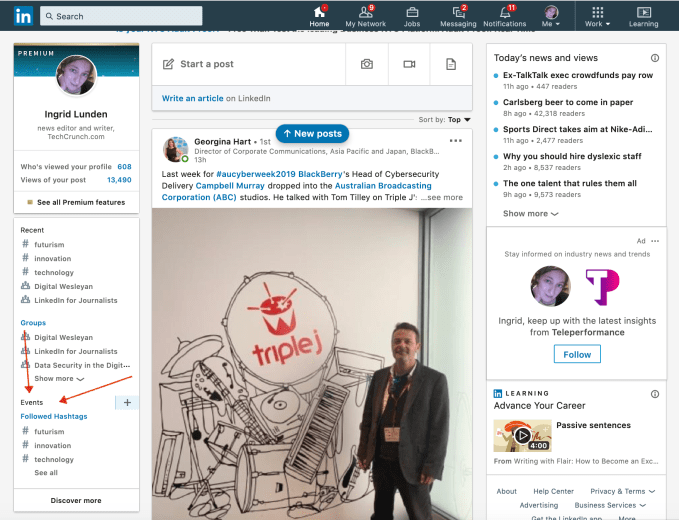
Task: See all Premium features
Action: tap(81, 202)
